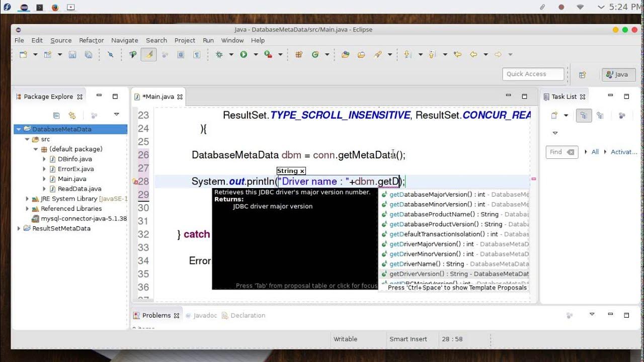Image resolution: width=644 pixels, height=362 pixels.
Task: Close the Package Explorer tab X
Action: (80, 97)
